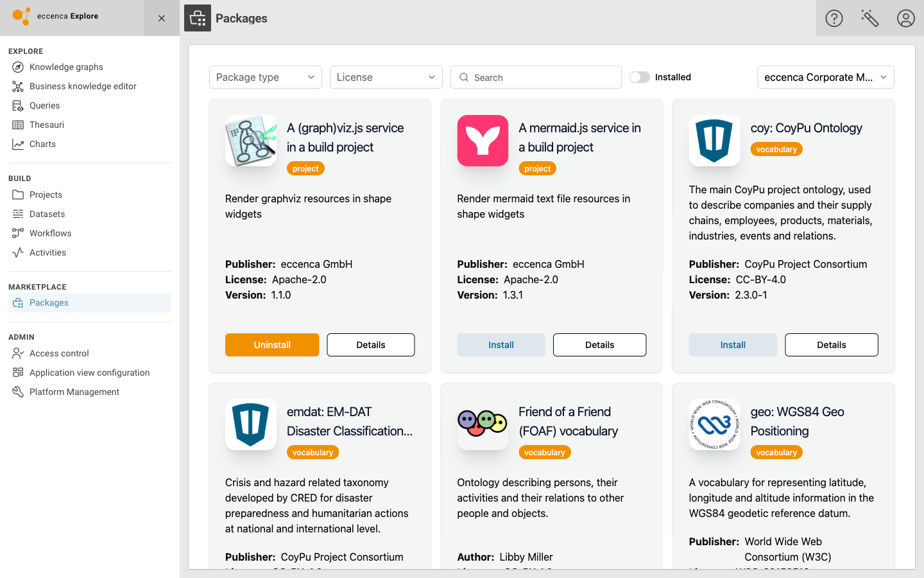Click the Platform Management wrench icon
924x578 pixels.
(18, 392)
